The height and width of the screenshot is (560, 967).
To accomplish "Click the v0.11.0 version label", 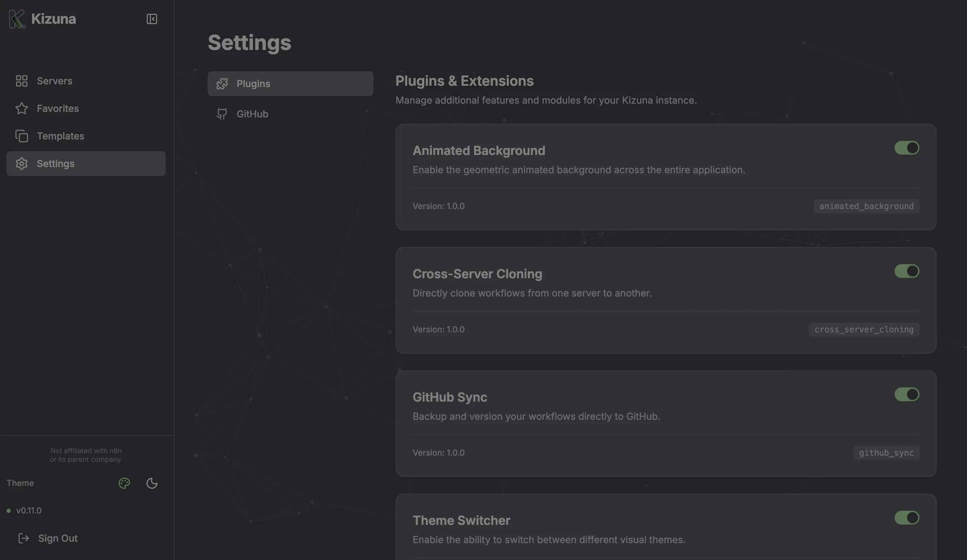I will (x=29, y=510).
